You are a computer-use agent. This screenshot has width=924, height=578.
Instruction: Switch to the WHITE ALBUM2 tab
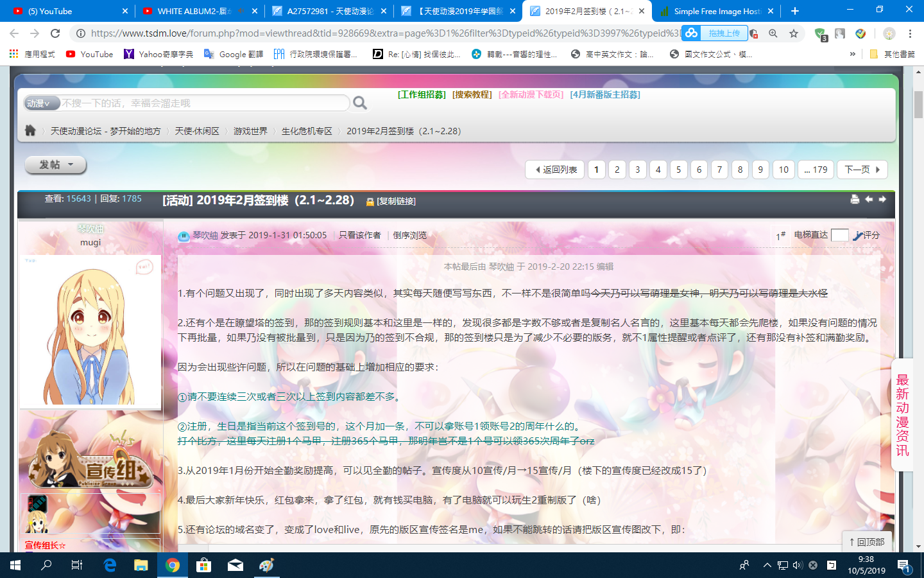coord(200,11)
